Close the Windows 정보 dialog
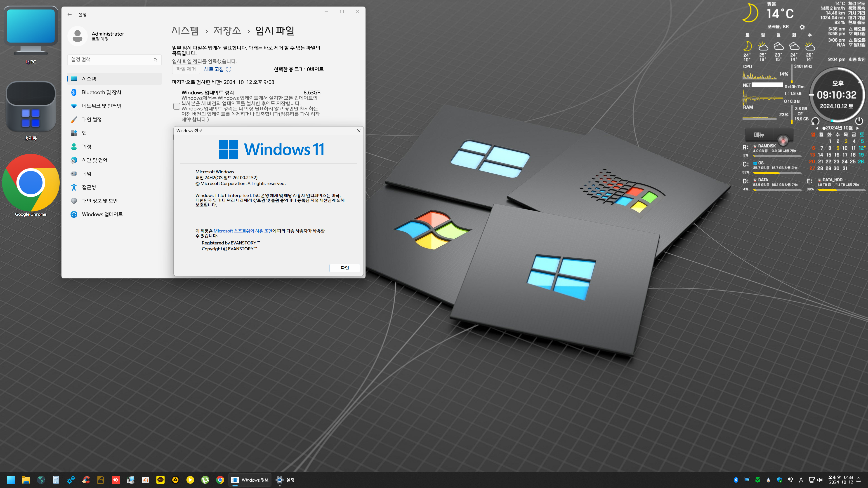868x488 pixels. pos(359,131)
